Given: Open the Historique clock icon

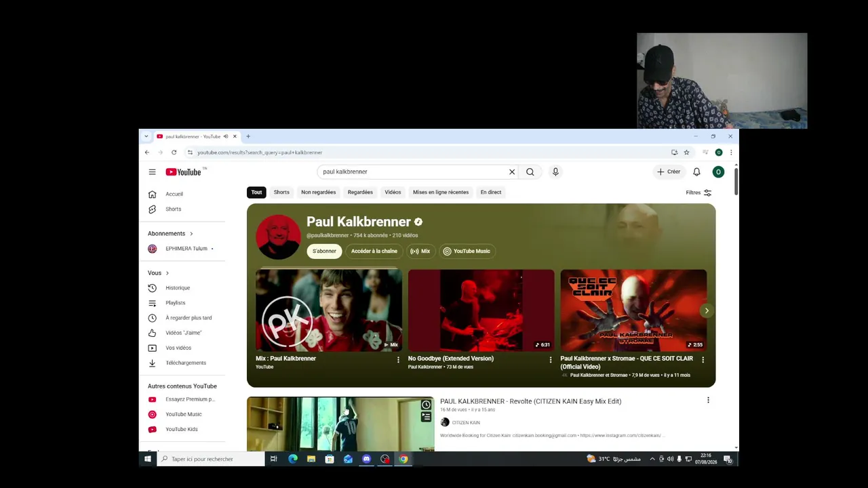Looking at the screenshot, I should pos(152,288).
